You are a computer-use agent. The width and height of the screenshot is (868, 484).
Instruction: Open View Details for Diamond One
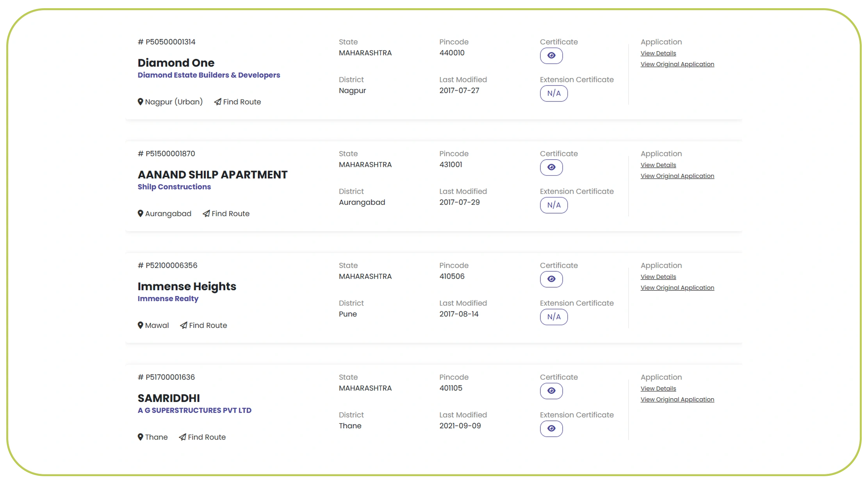(658, 53)
